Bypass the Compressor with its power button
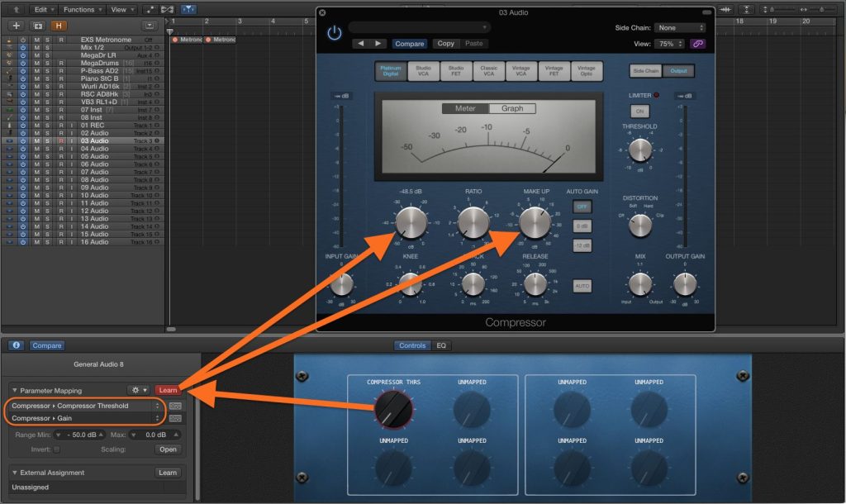 click(x=335, y=33)
